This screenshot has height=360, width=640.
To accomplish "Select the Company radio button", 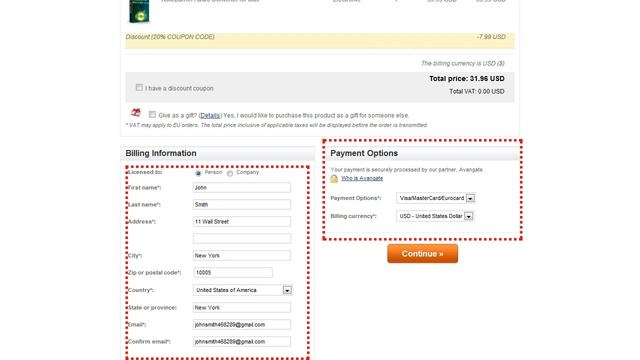I will coord(230,173).
